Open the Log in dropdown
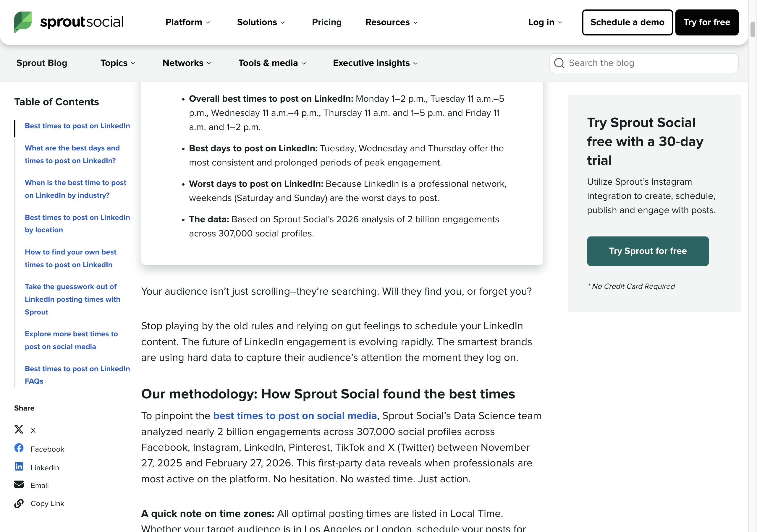 point(545,22)
